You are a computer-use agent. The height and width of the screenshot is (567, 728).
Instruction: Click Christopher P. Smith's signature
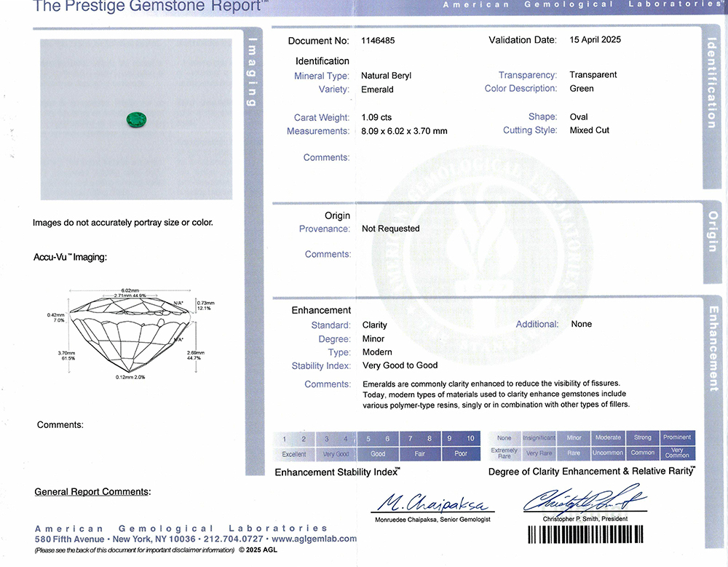coord(585,499)
